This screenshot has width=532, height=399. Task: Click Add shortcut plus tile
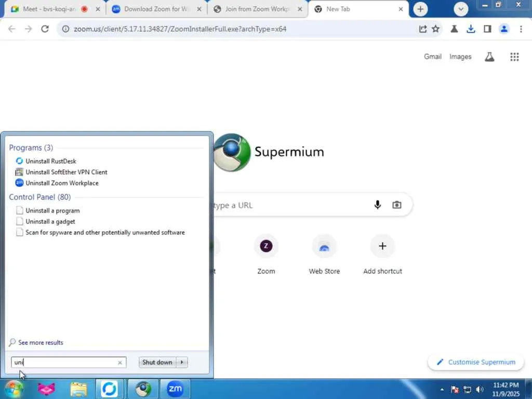[x=382, y=255]
